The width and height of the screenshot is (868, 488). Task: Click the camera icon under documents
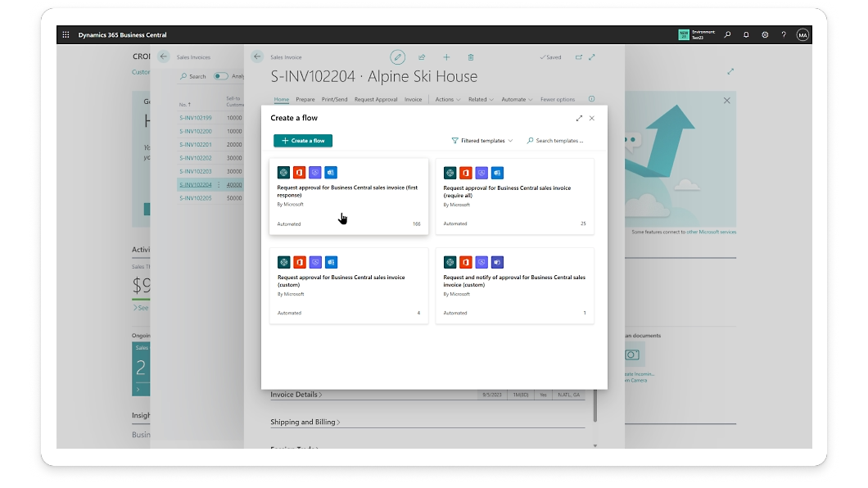[x=632, y=355]
